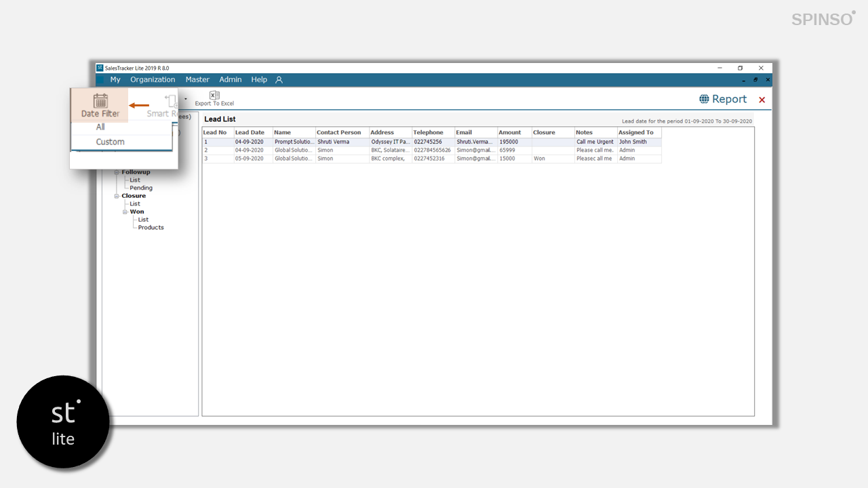The height and width of the screenshot is (488, 868).
Task: Open the Admin menu
Action: click(230, 80)
